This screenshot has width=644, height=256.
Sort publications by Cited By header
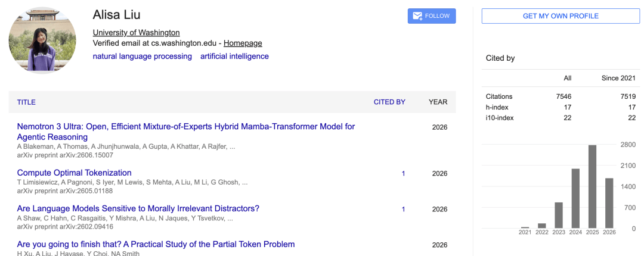coord(389,102)
